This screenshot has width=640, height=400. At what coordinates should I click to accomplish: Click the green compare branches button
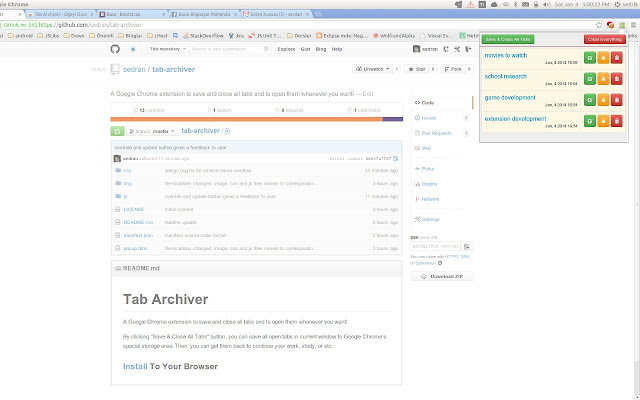click(117, 131)
